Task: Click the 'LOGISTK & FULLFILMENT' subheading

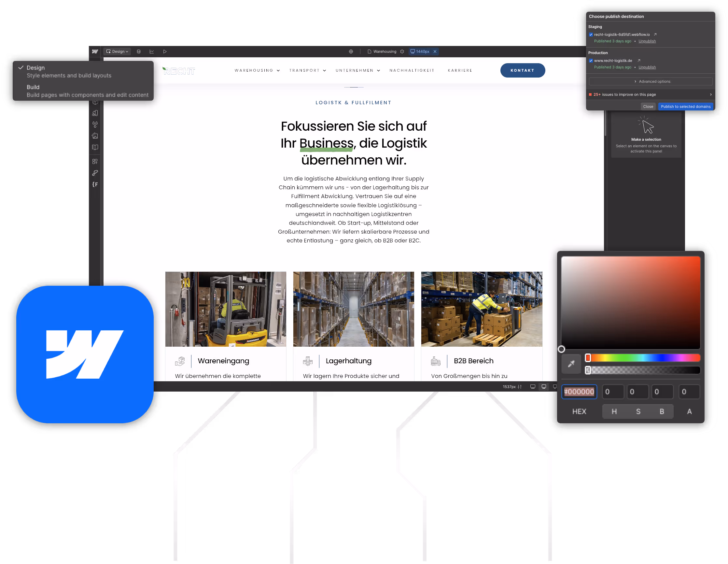Action: click(353, 102)
